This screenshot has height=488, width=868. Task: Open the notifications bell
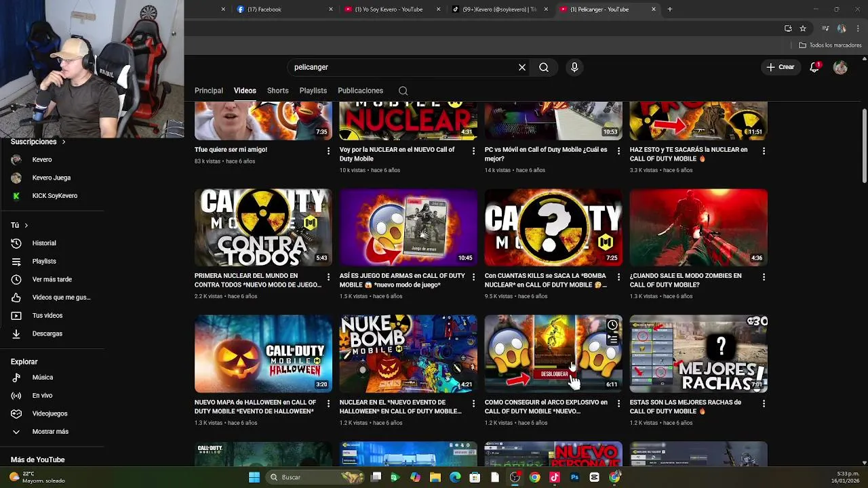[814, 67]
